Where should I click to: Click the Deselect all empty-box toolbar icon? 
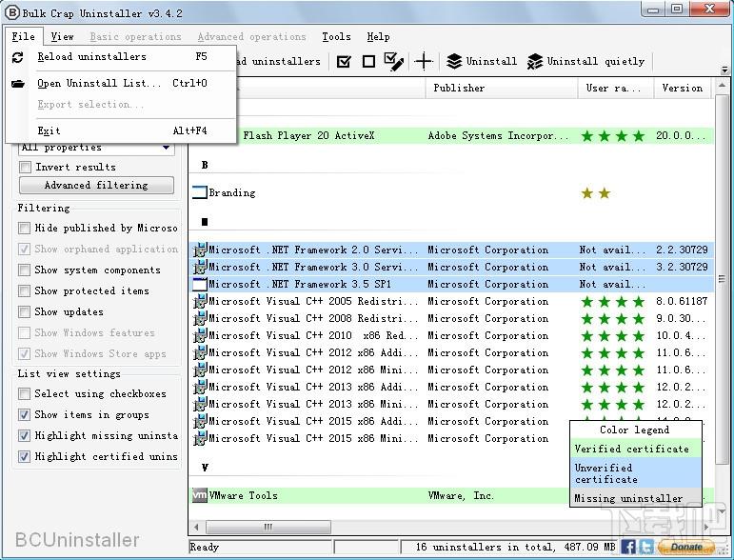point(368,61)
